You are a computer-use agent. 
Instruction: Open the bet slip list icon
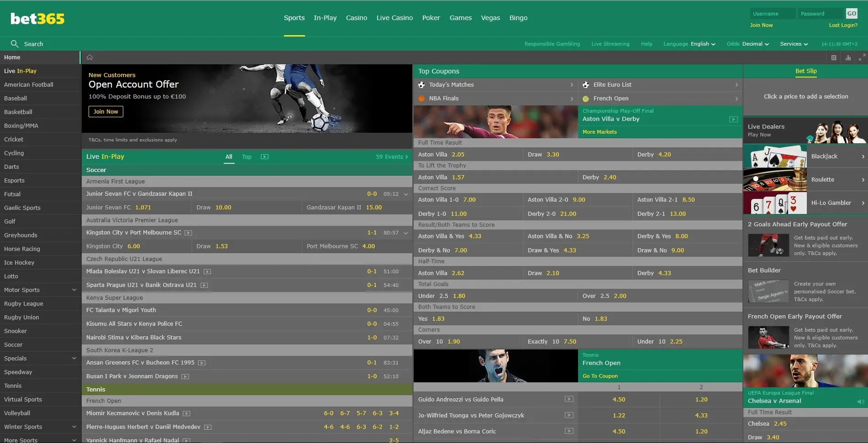(x=834, y=58)
